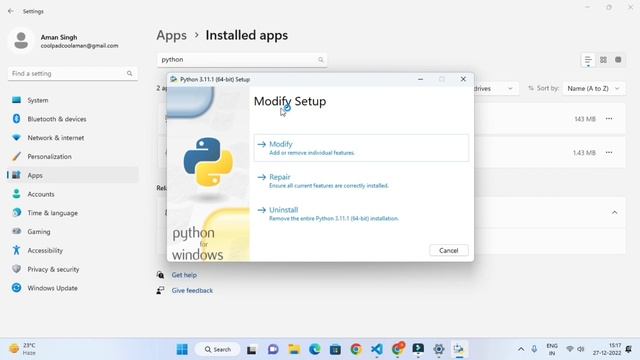
Task: Open the volume speaker tray icon
Action: pos(580,349)
